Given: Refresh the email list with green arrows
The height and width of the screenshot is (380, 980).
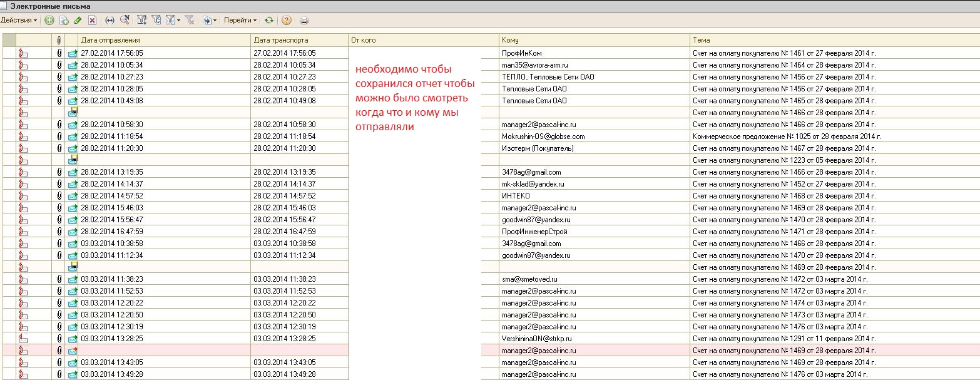Looking at the screenshot, I should pos(268,20).
